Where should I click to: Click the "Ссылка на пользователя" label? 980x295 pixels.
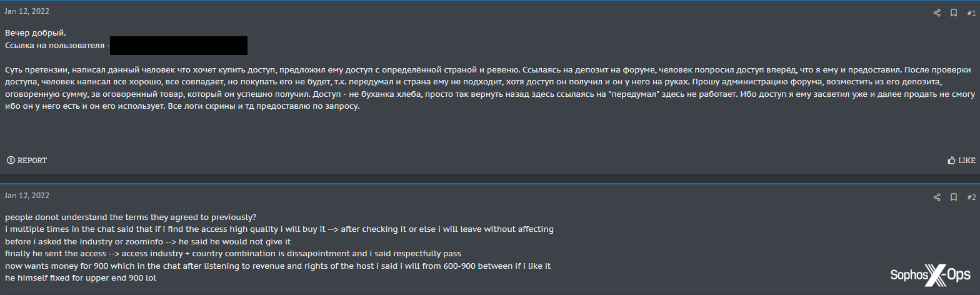click(55, 46)
